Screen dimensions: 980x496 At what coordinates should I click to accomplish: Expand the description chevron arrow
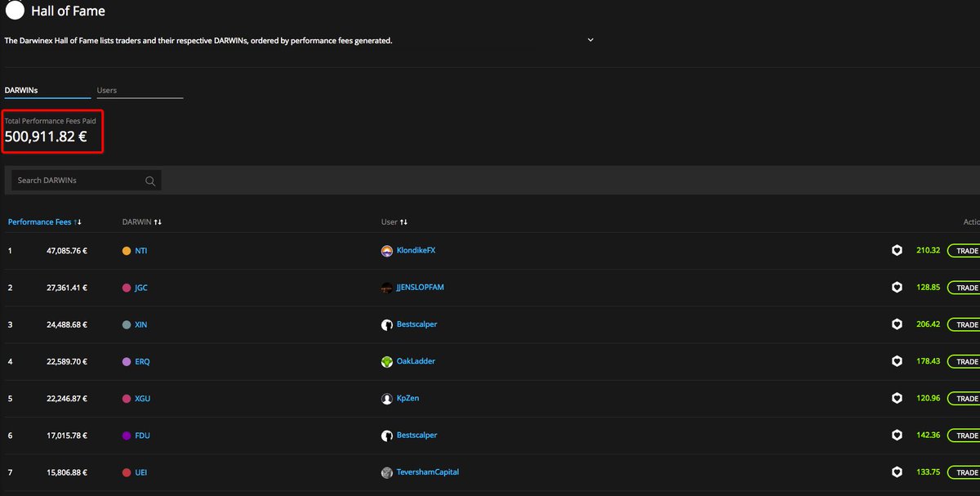(x=590, y=39)
